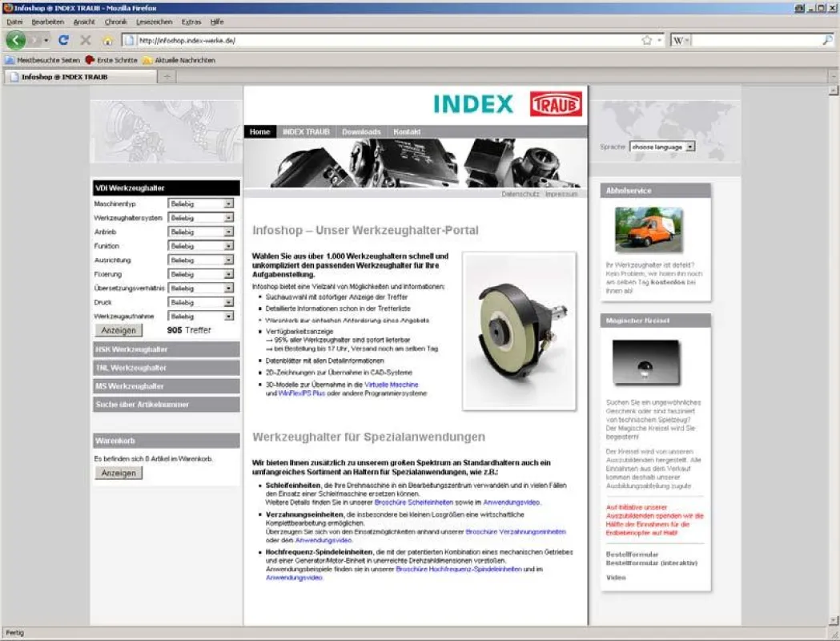Select the Infoshop @ INDEX TRAUB tab

click(x=80, y=77)
